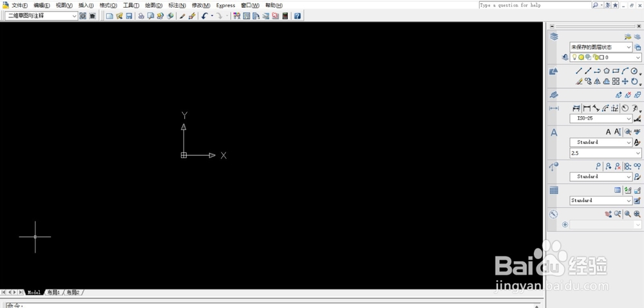Open the 绘图(D) menu

pyautogui.click(x=154, y=5)
